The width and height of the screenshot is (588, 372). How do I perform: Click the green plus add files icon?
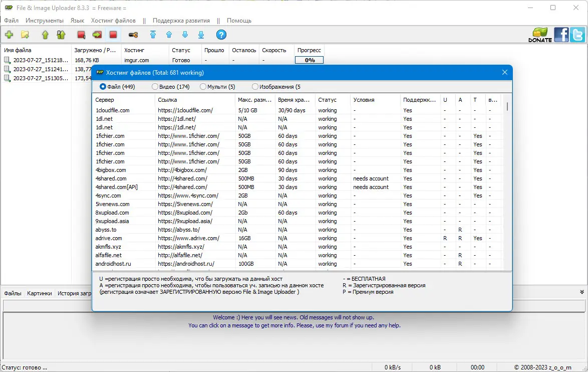[9, 35]
